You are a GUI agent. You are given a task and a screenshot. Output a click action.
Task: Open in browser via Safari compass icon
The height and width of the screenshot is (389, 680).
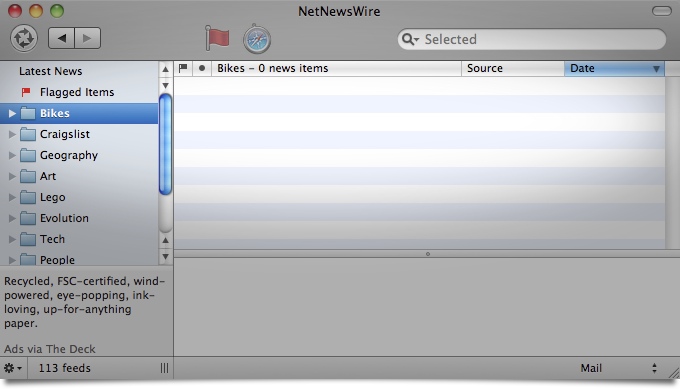tap(257, 39)
